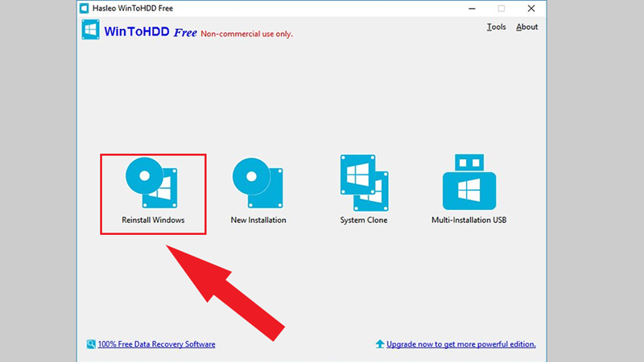
Task: Launch the Multi-Installation USB icon
Action: coord(469,182)
